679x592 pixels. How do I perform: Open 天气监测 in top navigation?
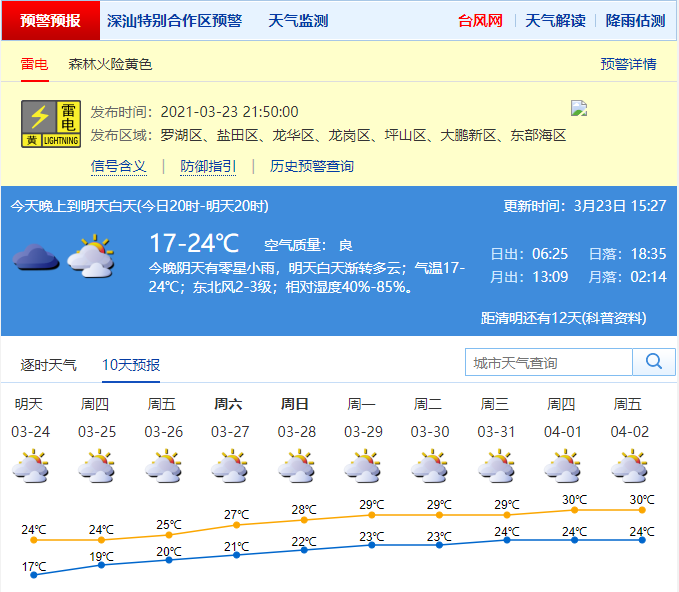click(x=298, y=20)
